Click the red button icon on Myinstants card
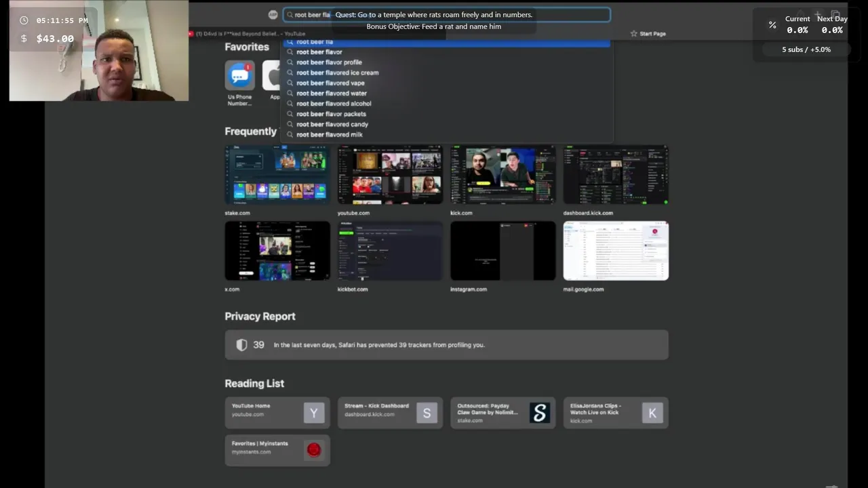 click(x=314, y=450)
